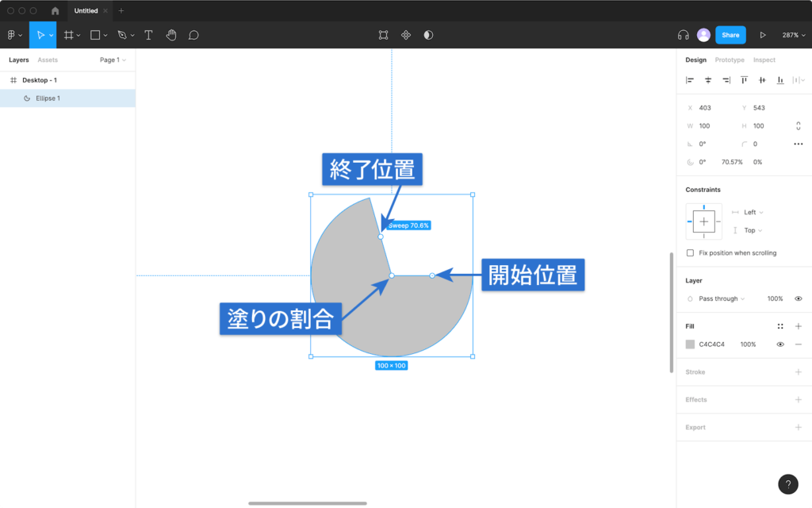
Task: Toggle visibility of the fill
Action: click(780, 344)
